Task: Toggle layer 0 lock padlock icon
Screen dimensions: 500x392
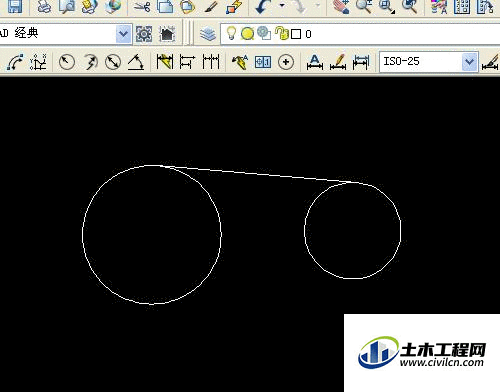Action: 282,33
